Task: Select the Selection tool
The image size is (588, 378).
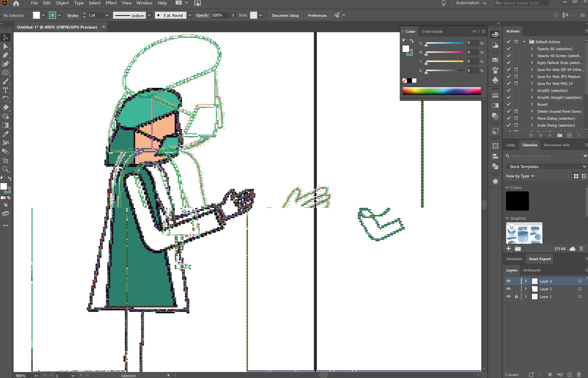Action: click(5, 37)
